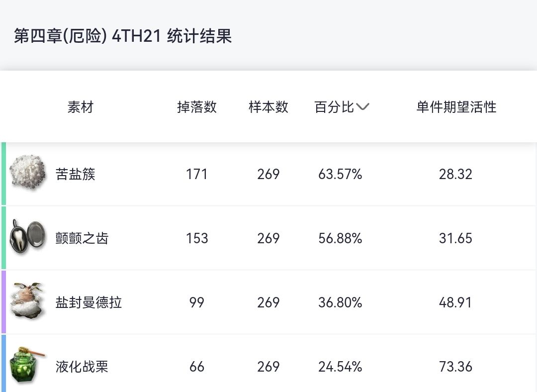Select the 苦盐簇 material name
Image resolution: width=537 pixels, height=392 pixels.
tap(76, 174)
